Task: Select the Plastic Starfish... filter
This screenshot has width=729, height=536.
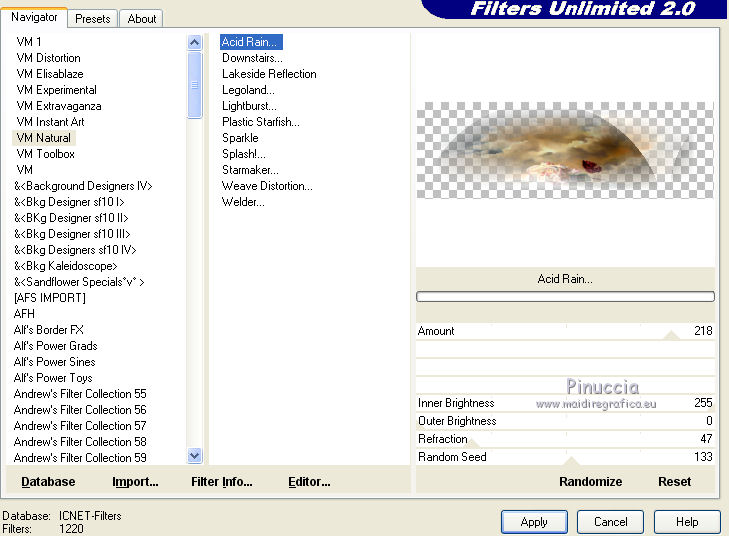Action: 261,122
